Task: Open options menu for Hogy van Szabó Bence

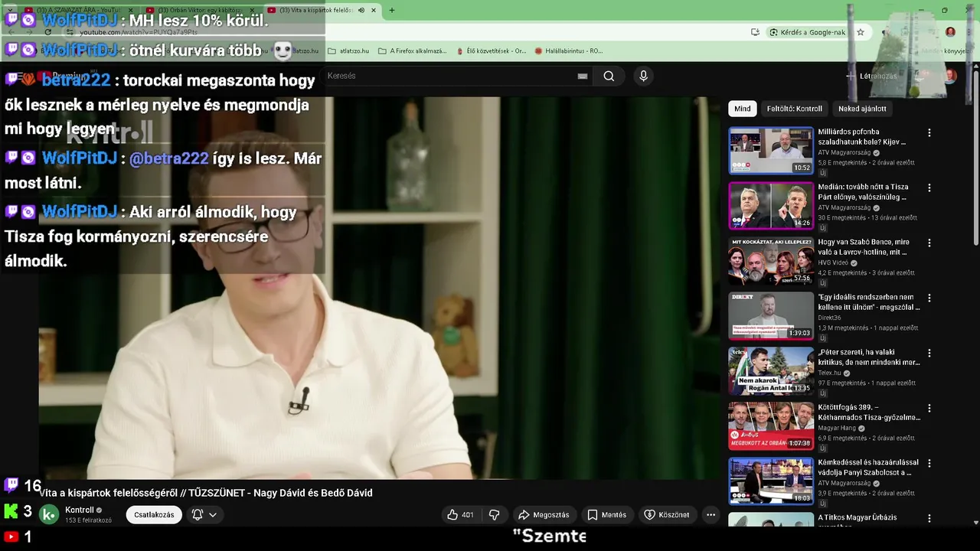Action: coord(929,243)
